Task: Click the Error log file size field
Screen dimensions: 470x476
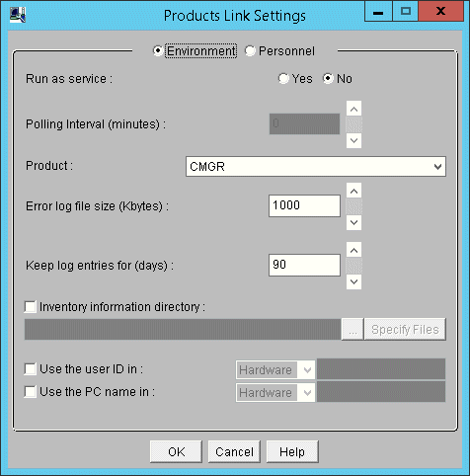Action: pyautogui.click(x=304, y=205)
